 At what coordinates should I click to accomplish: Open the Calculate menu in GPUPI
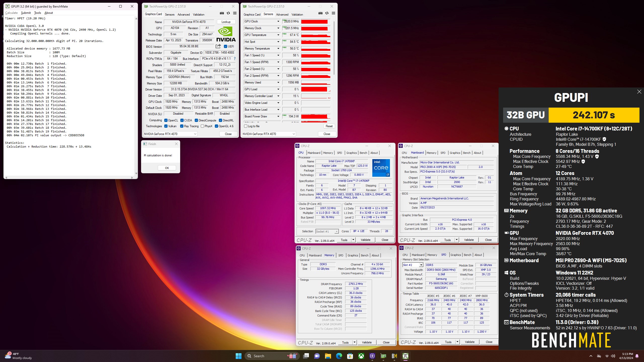[11, 13]
